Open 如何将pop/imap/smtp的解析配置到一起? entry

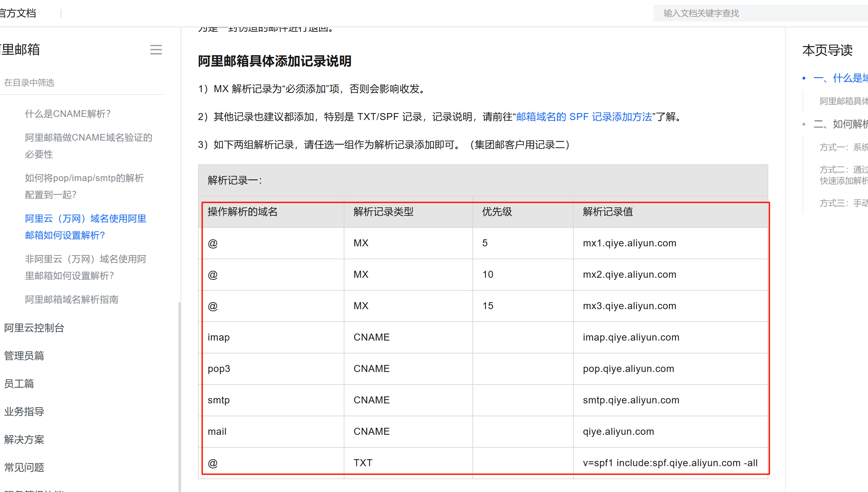coord(84,186)
